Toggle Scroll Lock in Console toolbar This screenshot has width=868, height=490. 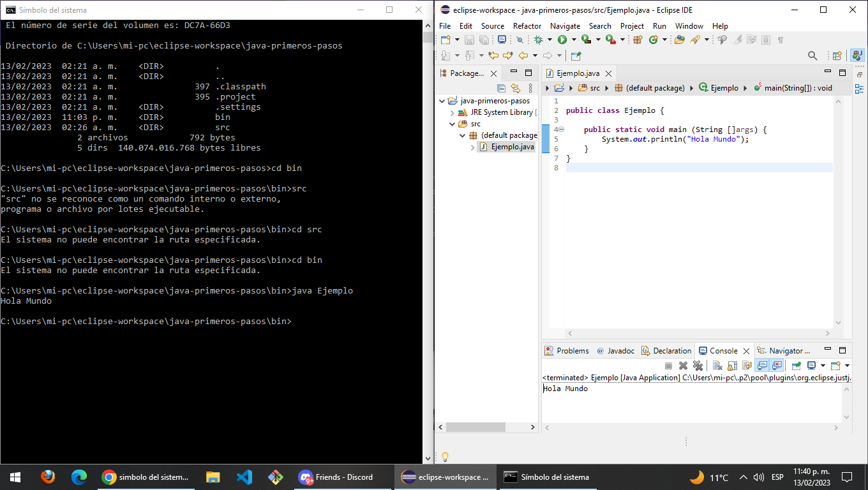[732, 366]
